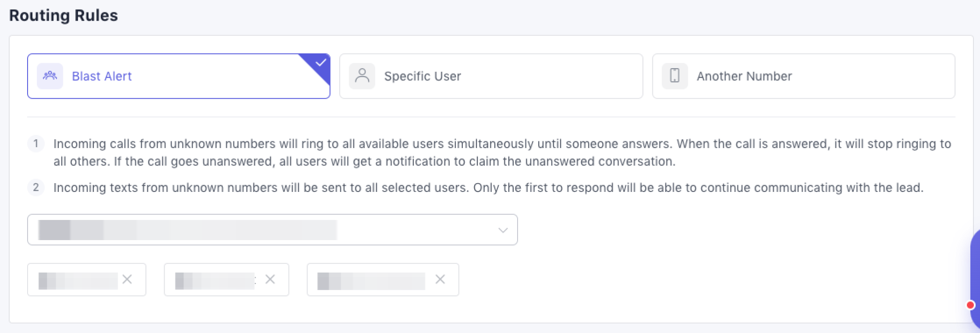Click the Specific User person icon
Viewport: 980px width, 333px height.
362,76
